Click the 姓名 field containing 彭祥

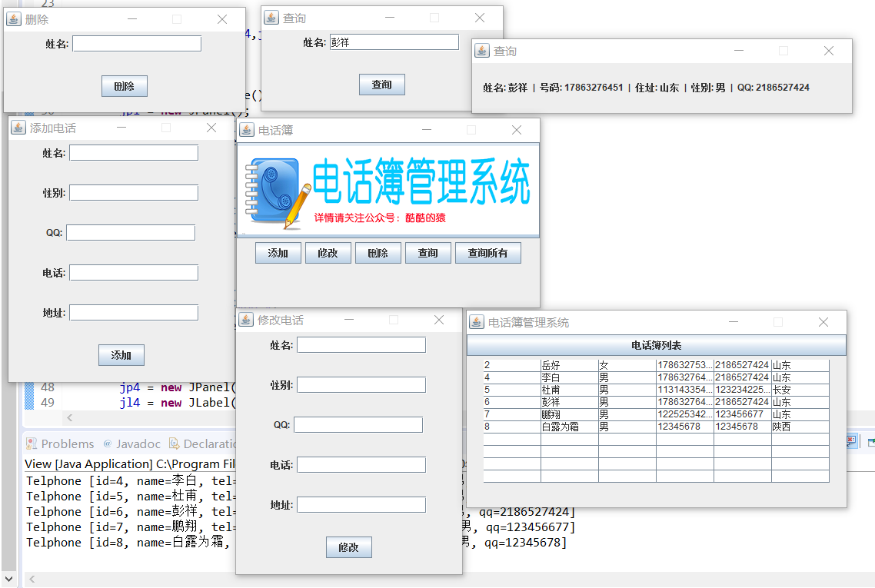(394, 41)
